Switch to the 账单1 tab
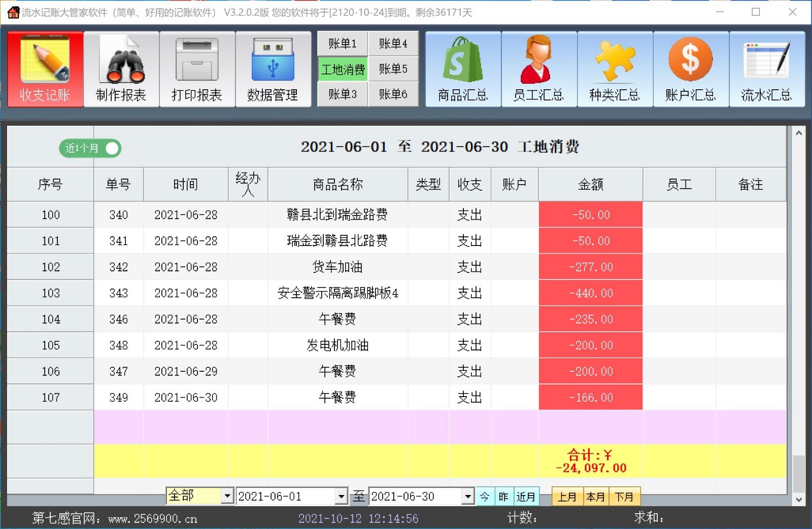The width and height of the screenshot is (812, 529). coord(342,44)
